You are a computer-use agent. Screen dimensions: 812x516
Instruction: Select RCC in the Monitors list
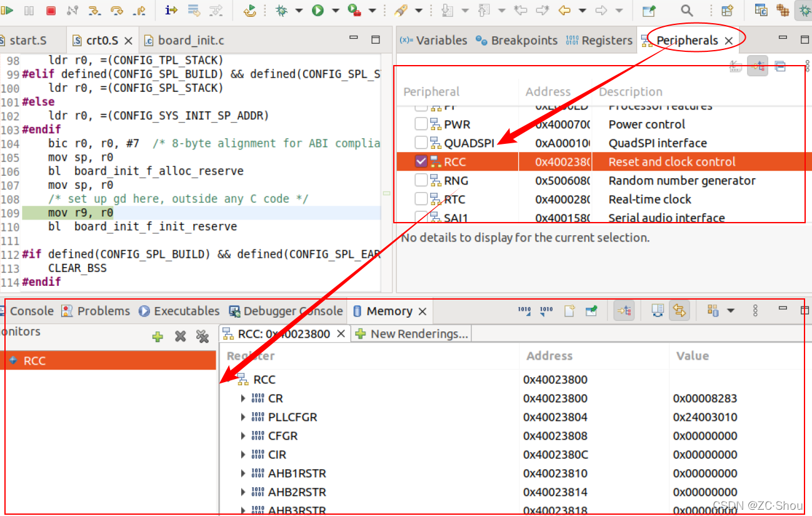point(108,361)
